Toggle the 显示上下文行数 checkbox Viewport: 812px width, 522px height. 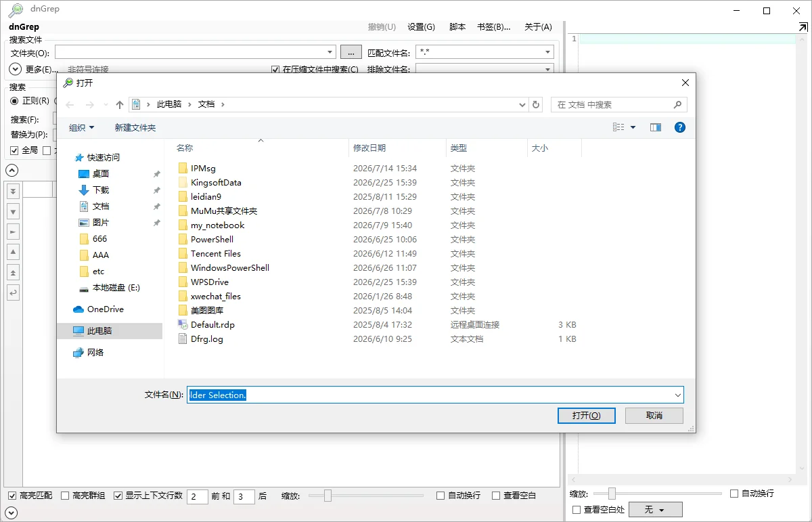[x=118, y=496]
